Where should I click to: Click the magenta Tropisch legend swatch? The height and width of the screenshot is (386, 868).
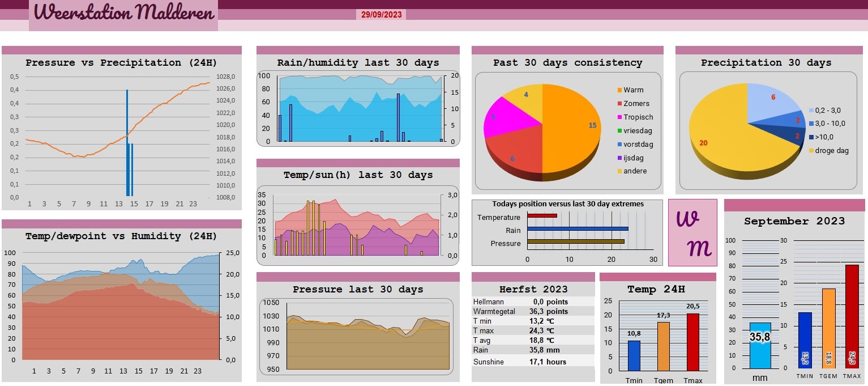point(619,117)
